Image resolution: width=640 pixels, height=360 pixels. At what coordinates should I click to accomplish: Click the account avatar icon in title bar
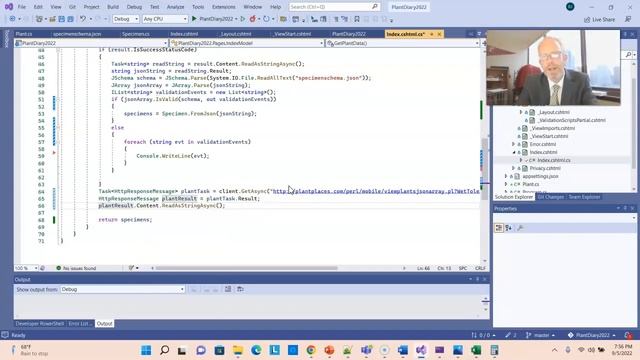[570, 7]
